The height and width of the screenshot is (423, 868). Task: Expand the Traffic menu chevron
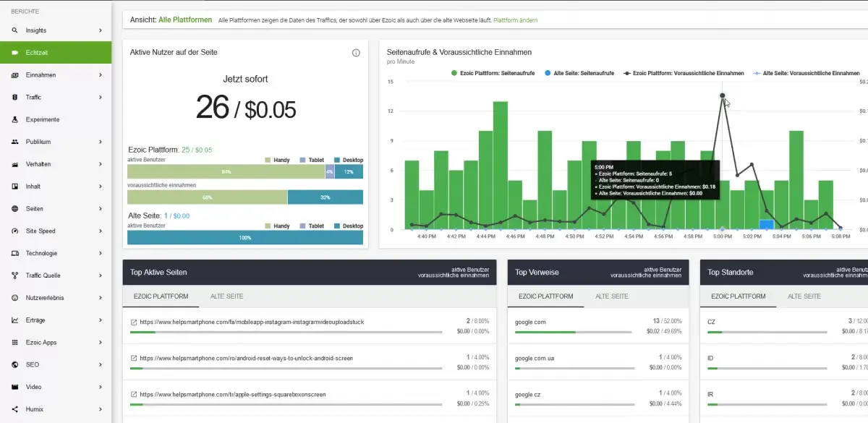point(101,98)
